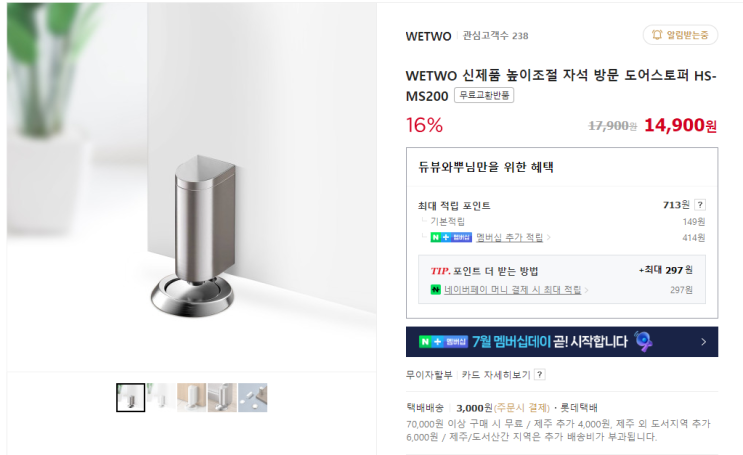The width and height of the screenshot is (743, 455).
Task: Click the N+ 멤버십 badge icon
Action: click(451, 237)
